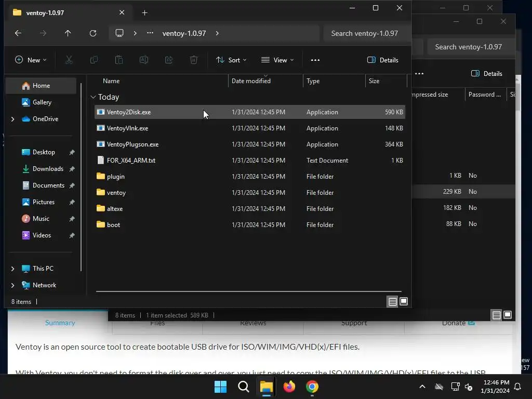532x399 pixels.
Task: Open the Donate tab on the web page
Action: coord(458,323)
